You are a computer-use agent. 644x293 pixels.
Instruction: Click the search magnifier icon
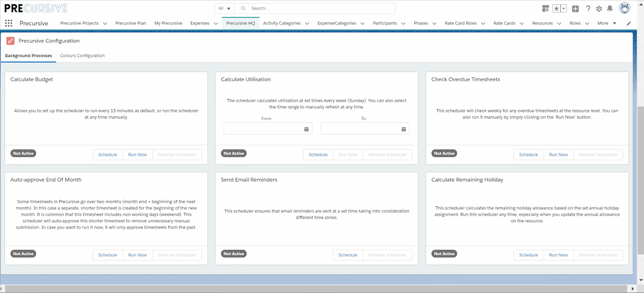(243, 8)
